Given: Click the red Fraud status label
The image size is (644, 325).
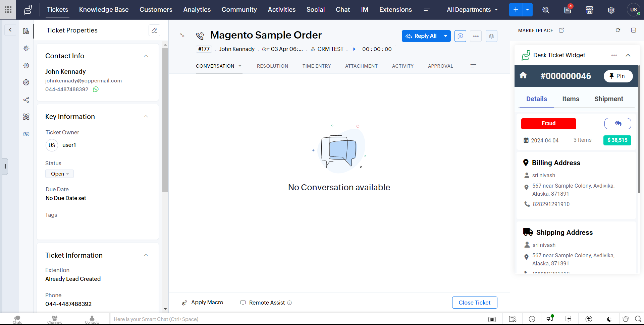Looking at the screenshot, I should 548,124.
